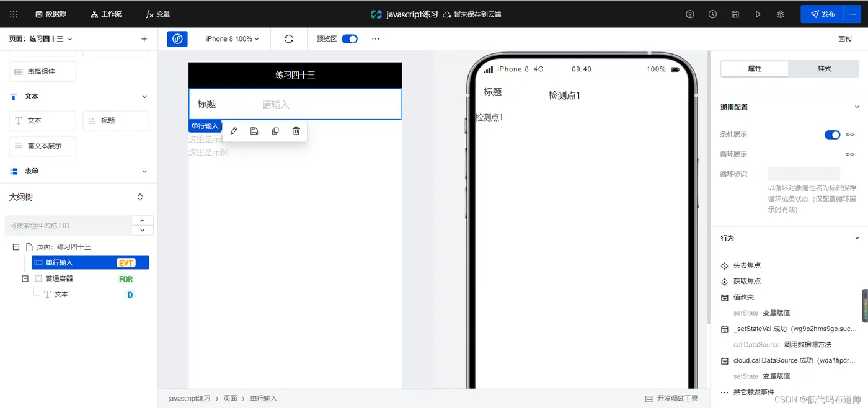Open the 变量 variables menu
The width and height of the screenshot is (868, 408).
click(158, 14)
